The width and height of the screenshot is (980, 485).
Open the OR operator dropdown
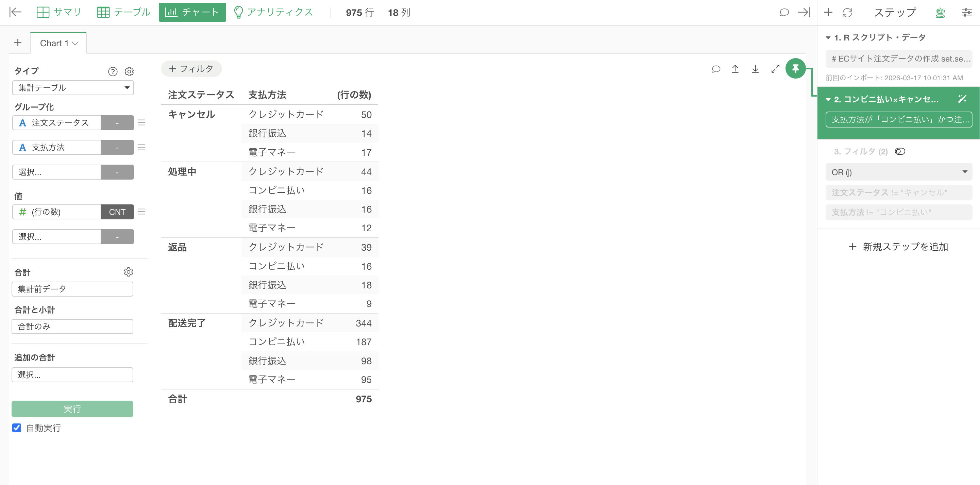pos(899,172)
